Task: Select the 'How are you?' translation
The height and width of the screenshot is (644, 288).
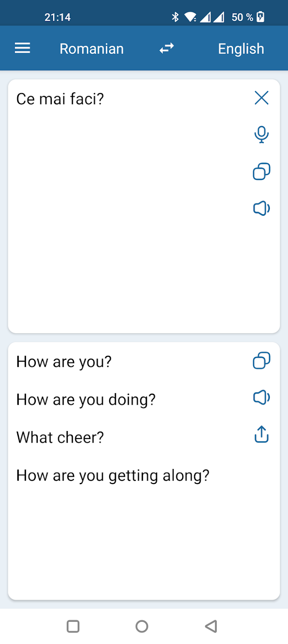Action: pos(64,362)
